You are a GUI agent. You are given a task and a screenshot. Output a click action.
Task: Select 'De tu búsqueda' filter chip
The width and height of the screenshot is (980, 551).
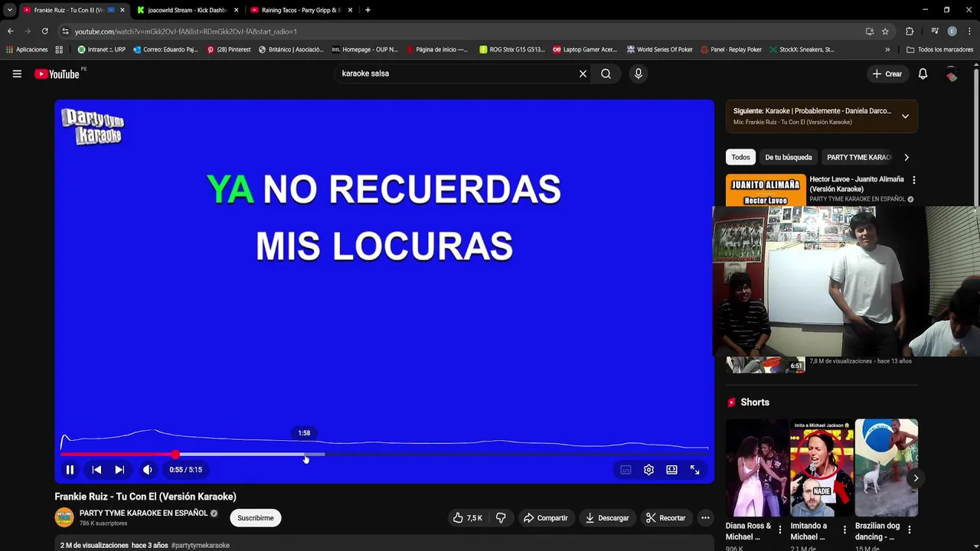789,158
